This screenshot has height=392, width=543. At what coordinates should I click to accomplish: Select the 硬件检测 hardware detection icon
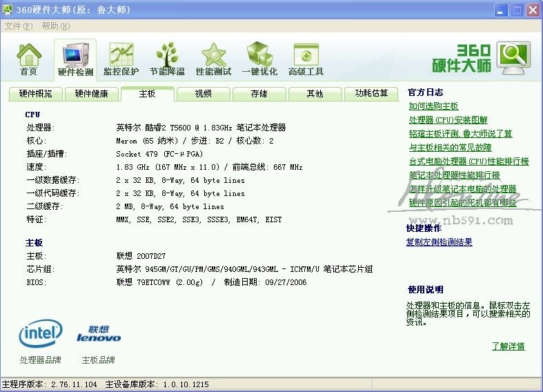(x=75, y=59)
